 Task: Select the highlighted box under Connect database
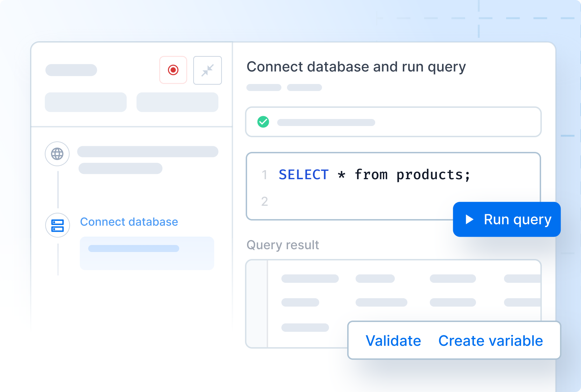point(147,253)
